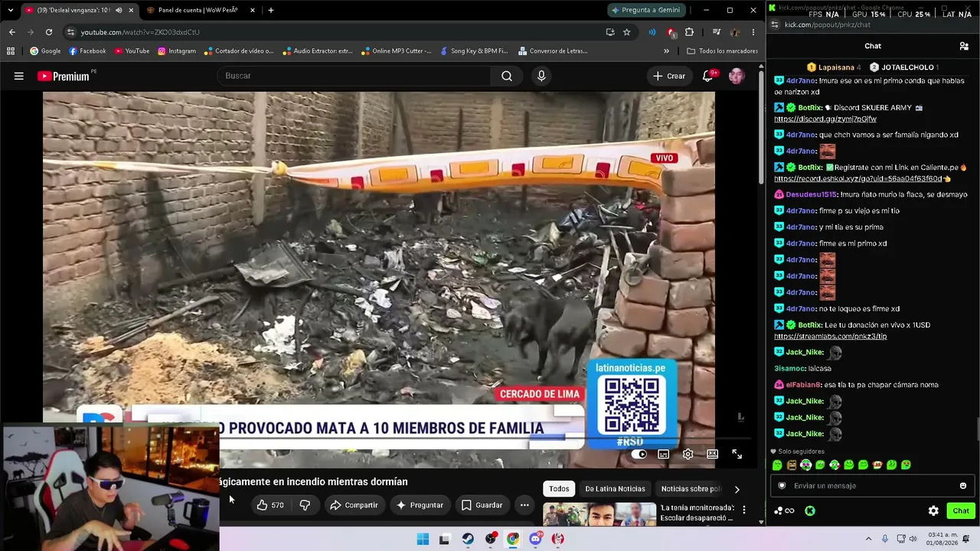
Task: Save video with Guardar button
Action: point(482,505)
